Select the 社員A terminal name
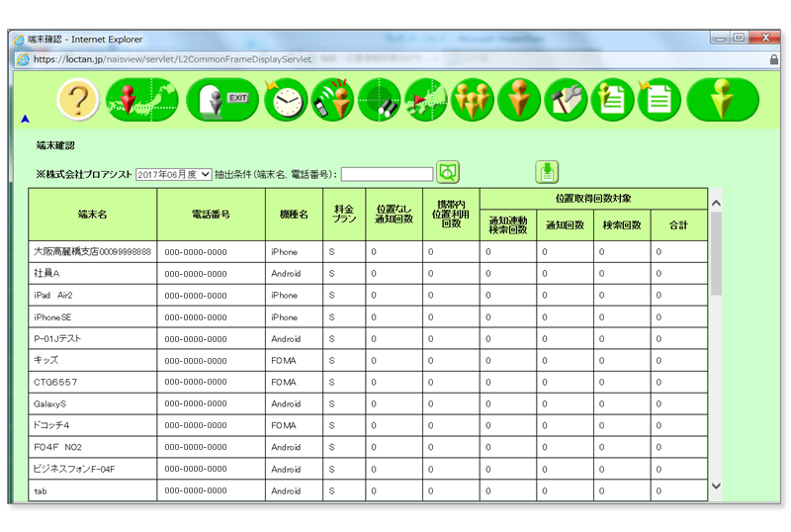Image resolution: width=791 pixels, height=532 pixels. click(46, 274)
